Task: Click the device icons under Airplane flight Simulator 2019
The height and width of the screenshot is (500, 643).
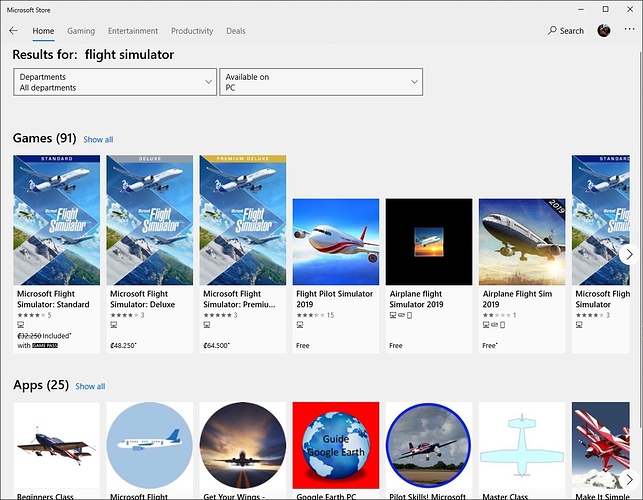Action: [x=401, y=315]
